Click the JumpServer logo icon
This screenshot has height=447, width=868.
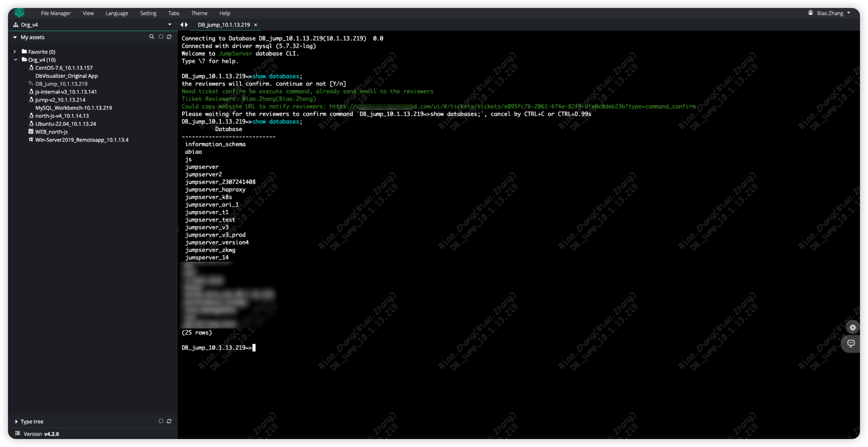click(19, 13)
